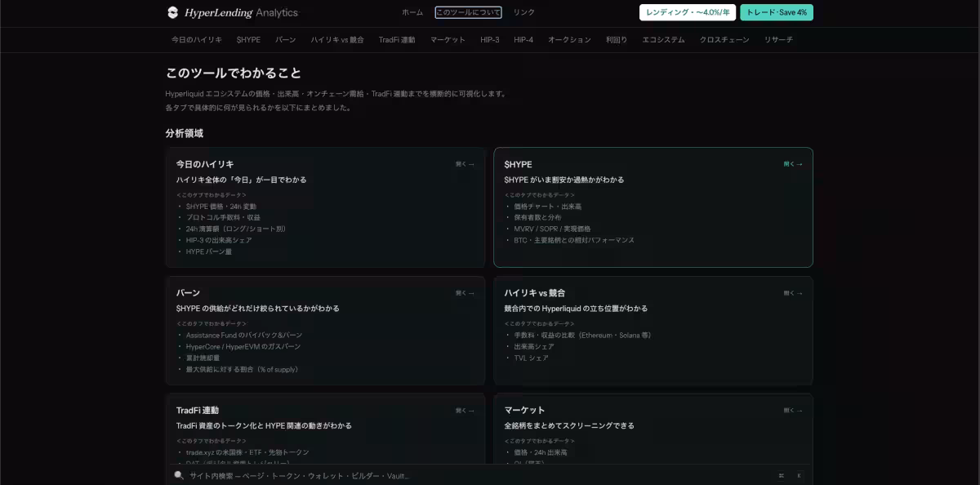Image resolution: width=980 pixels, height=485 pixels.
Task: Click HyperLending Analytics brand text
Action: coord(241,12)
